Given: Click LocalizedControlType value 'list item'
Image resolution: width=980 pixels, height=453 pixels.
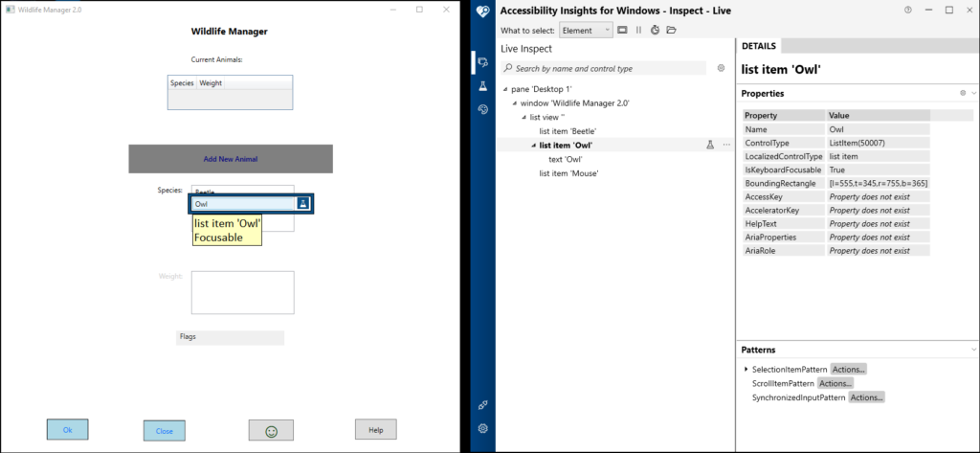Looking at the screenshot, I should 879,156.
